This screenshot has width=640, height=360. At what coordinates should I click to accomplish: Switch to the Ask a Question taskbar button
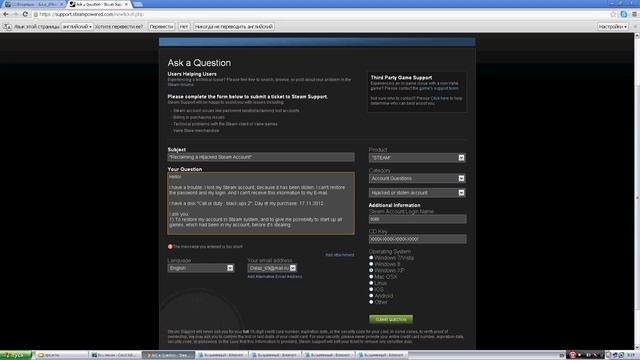(169, 355)
